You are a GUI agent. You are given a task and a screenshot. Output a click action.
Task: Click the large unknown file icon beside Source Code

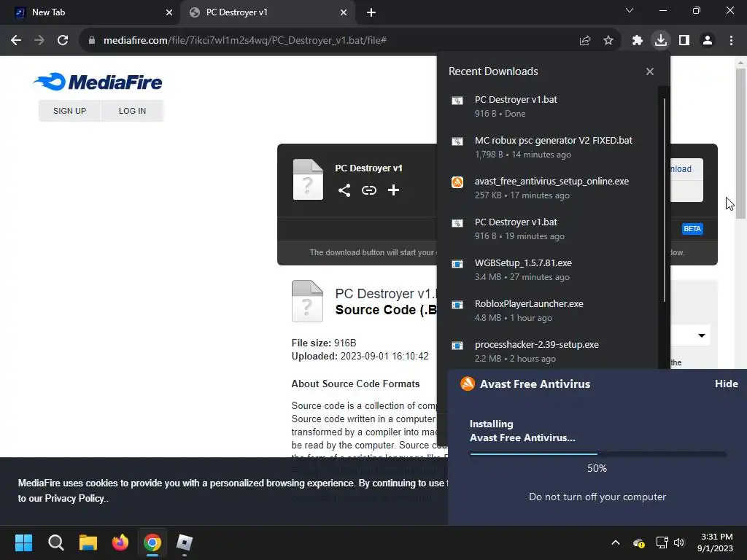pos(307,301)
